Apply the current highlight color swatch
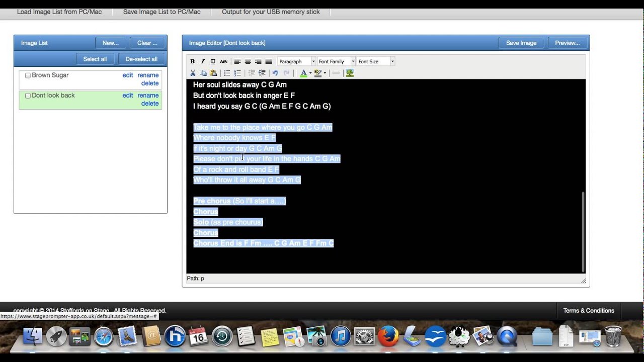Viewport: 644px width, 362px height. 318,73
